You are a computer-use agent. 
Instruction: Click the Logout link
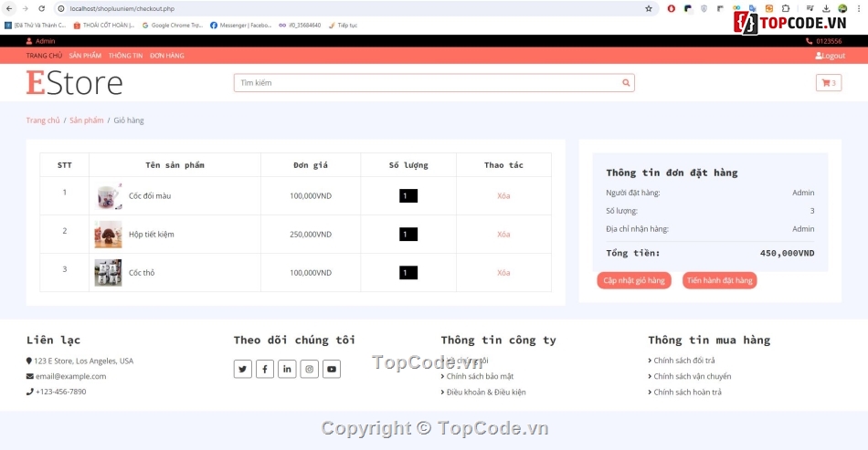pyautogui.click(x=830, y=56)
